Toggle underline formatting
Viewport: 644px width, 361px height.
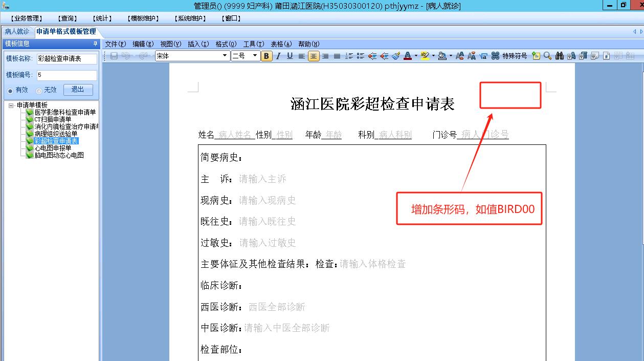tap(290, 56)
